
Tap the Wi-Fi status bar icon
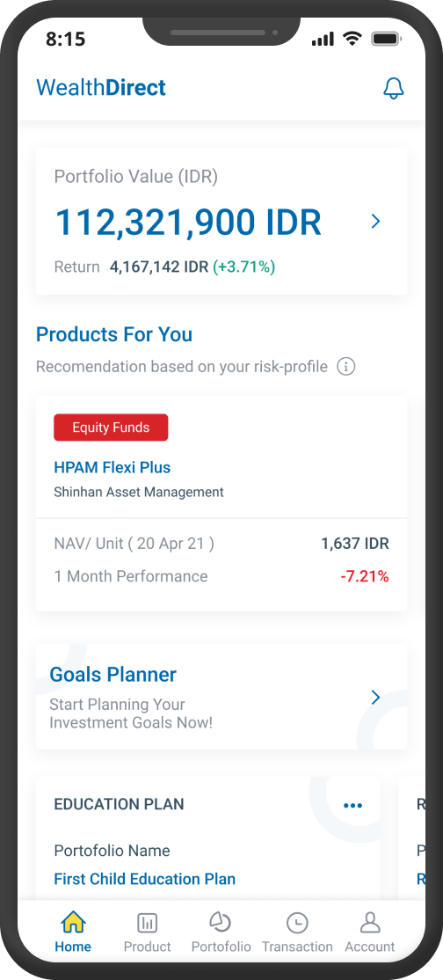click(352, 40)
